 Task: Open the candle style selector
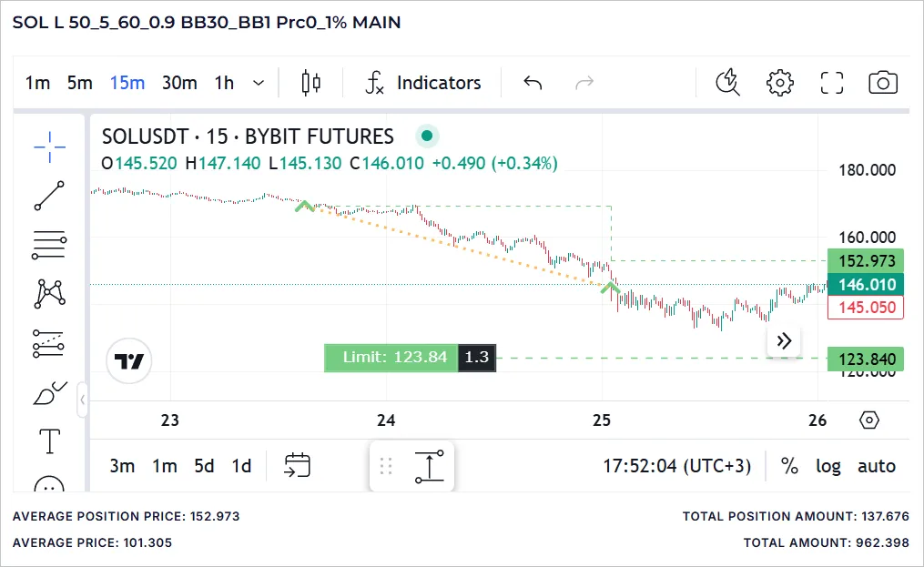coord(310,82)
